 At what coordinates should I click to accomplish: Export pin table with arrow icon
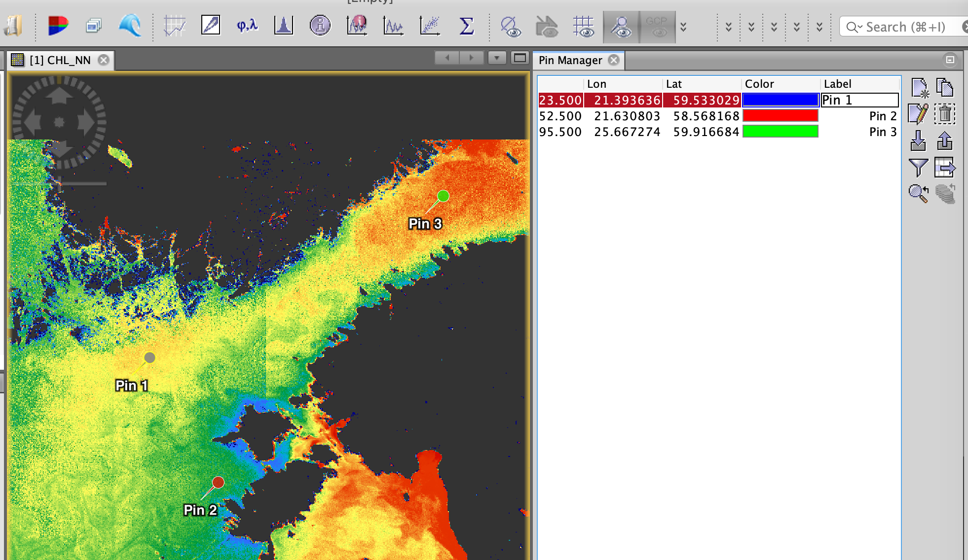pyautogui.click(x=945, y=168)
